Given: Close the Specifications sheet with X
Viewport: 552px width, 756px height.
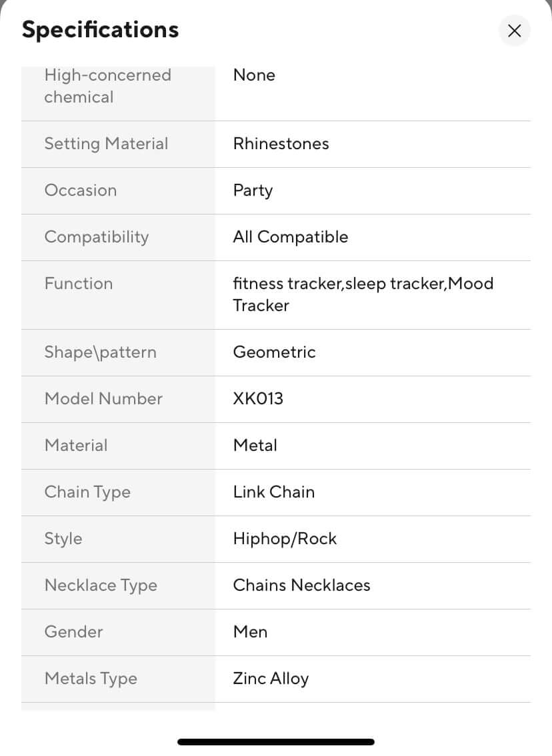Looking at the screenshot, I should [x=514, y=31].
